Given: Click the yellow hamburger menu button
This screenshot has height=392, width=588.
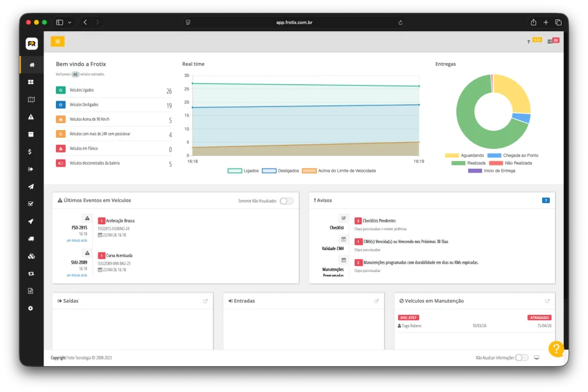Looking at the screenshot, I should coord(58,41).
